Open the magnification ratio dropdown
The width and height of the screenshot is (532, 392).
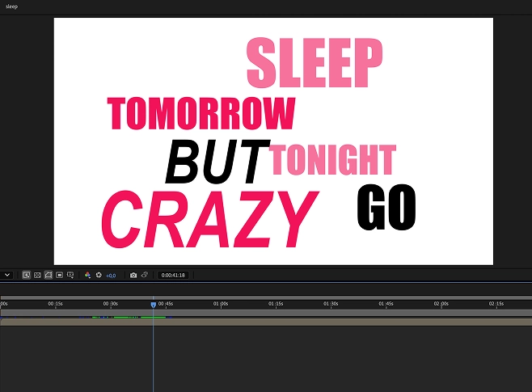pos(6,275)
